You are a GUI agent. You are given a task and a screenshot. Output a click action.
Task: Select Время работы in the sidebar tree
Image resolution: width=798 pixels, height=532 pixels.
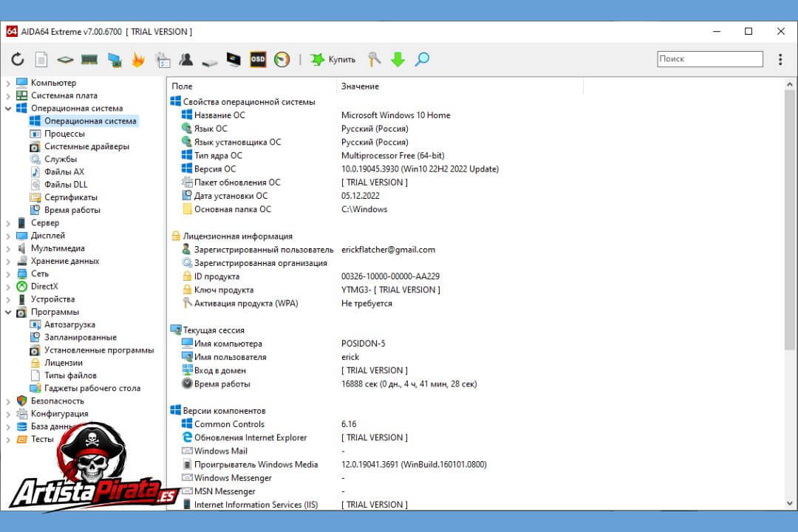pyautogui.click(x=72, y=211)
